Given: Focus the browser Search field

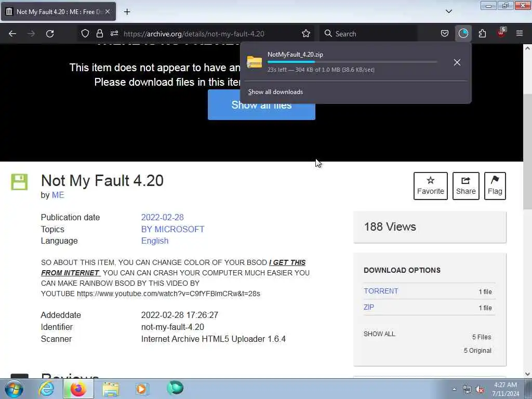Looking at the screenshot, I should point(368,34).
